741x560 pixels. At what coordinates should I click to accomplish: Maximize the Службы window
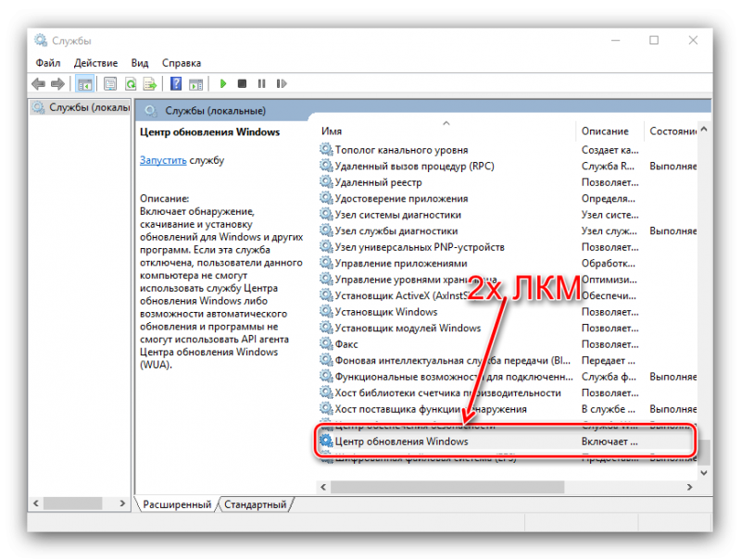(x=654, y=40)
